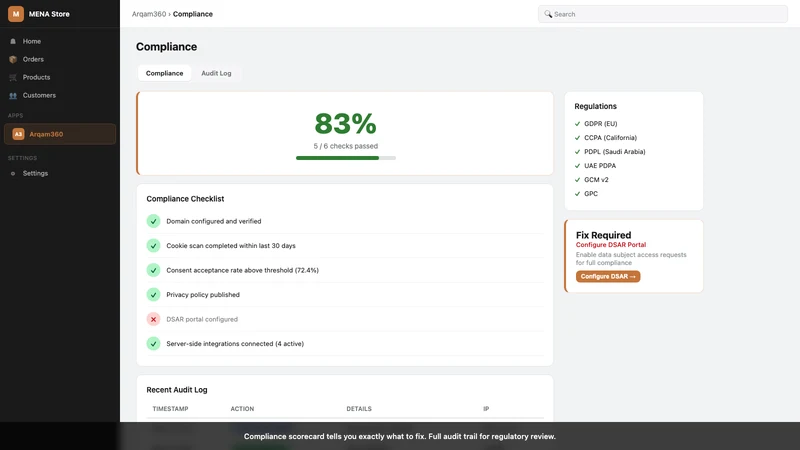This screenshot has width=800, height=450.
Task: Click the ACTION column header
Action: [242, 409]
